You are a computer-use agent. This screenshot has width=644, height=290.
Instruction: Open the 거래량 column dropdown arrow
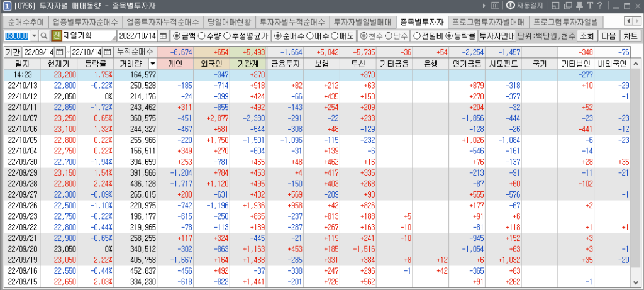(152, 64)
